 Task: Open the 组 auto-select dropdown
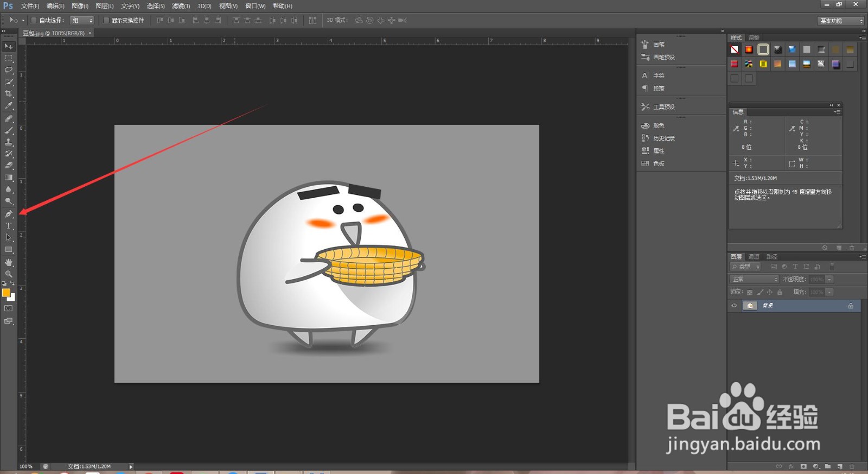point(82,20)
